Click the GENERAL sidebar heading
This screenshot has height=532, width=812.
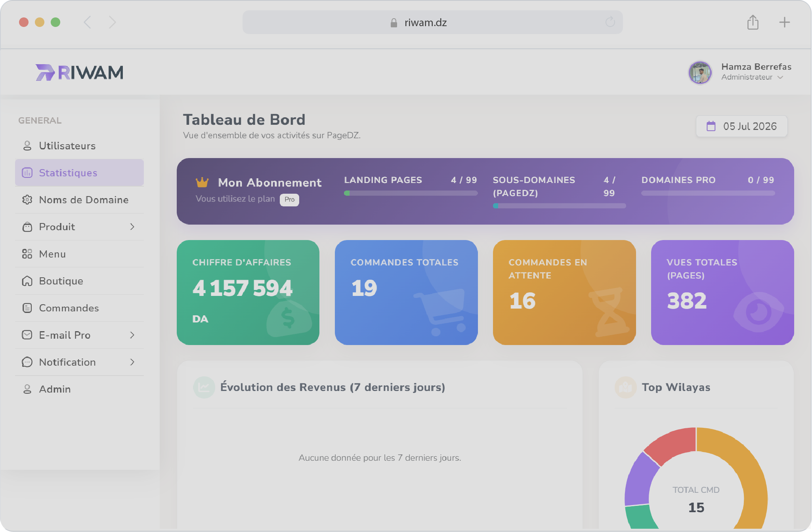tap(40, 120)
